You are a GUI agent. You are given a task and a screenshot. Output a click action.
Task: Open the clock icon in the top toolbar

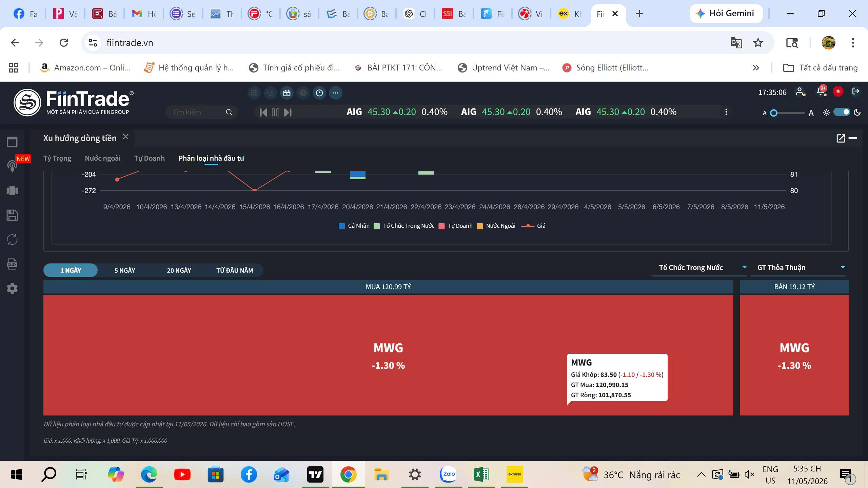tap(319, 93)
